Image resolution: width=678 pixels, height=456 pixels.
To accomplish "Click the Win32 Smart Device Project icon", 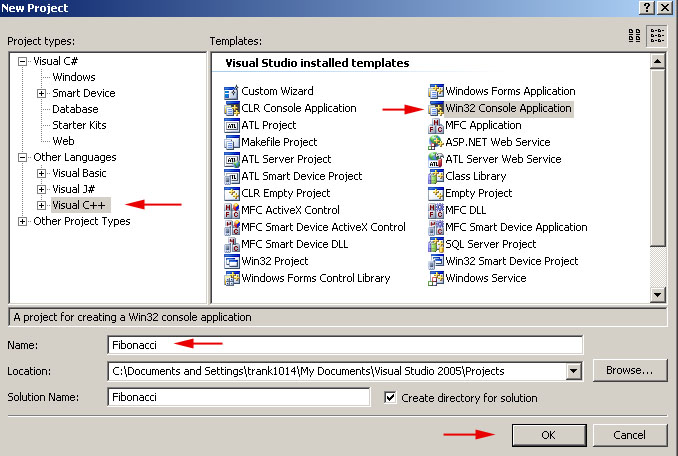I will 435,261.
